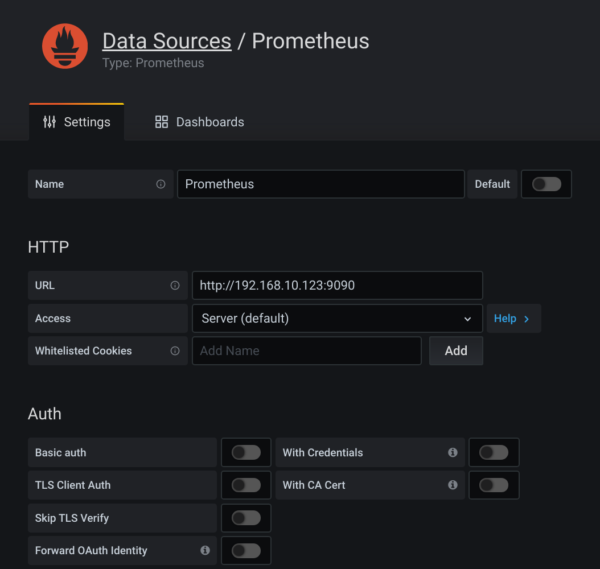Click the 'Default' label text
Image resolution: width=600 pixels, height=569 pixels.
pos(492,184)
